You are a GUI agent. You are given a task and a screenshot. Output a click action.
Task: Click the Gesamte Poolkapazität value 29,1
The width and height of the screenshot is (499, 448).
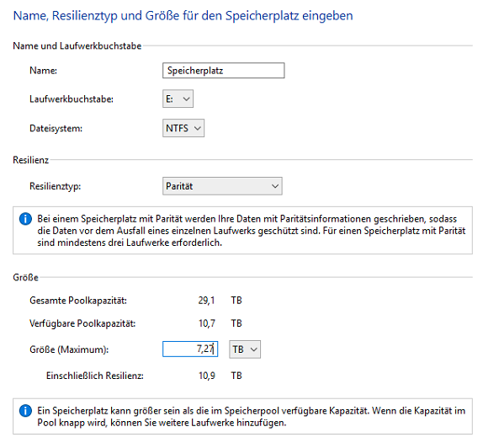206,301
